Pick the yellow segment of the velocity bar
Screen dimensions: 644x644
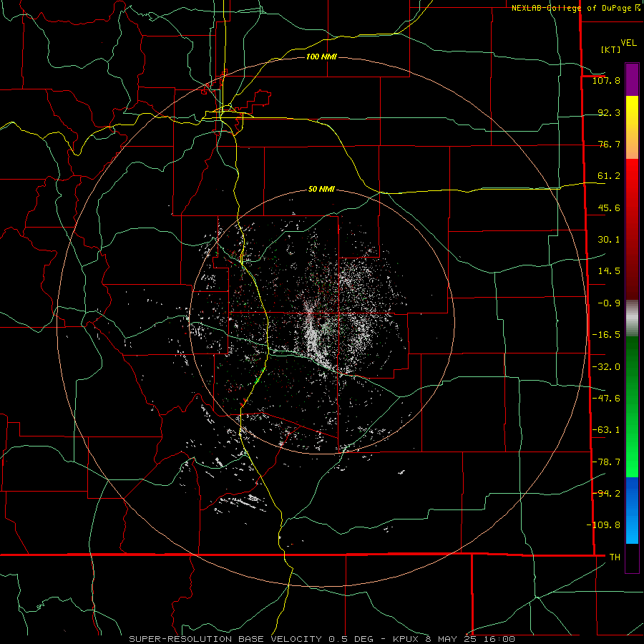pos(632,127)
